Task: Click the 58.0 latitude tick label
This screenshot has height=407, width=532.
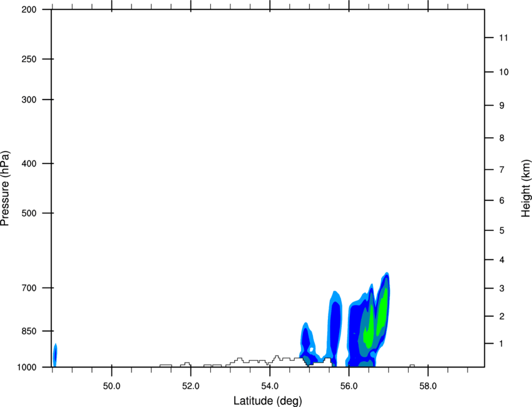Action: [x=428, y=386]
